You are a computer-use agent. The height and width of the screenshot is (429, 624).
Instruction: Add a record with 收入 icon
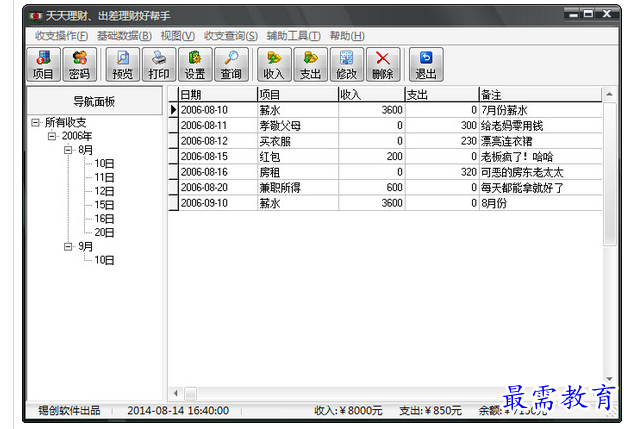[x=274, y=64]
